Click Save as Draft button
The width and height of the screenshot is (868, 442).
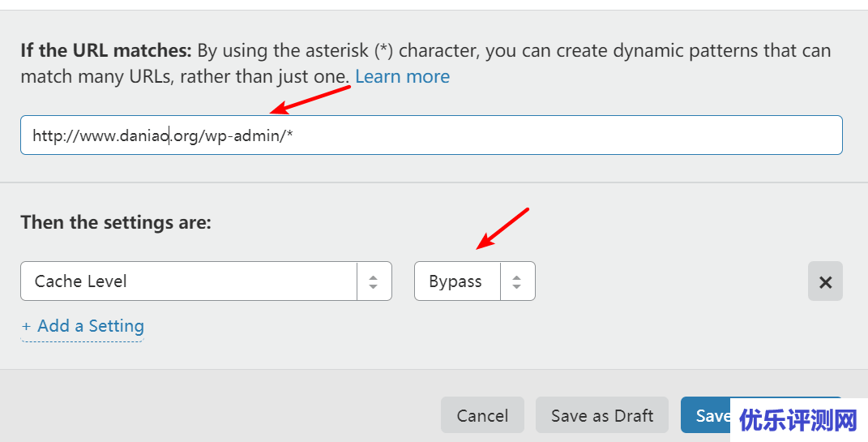(x=601, y=415)
